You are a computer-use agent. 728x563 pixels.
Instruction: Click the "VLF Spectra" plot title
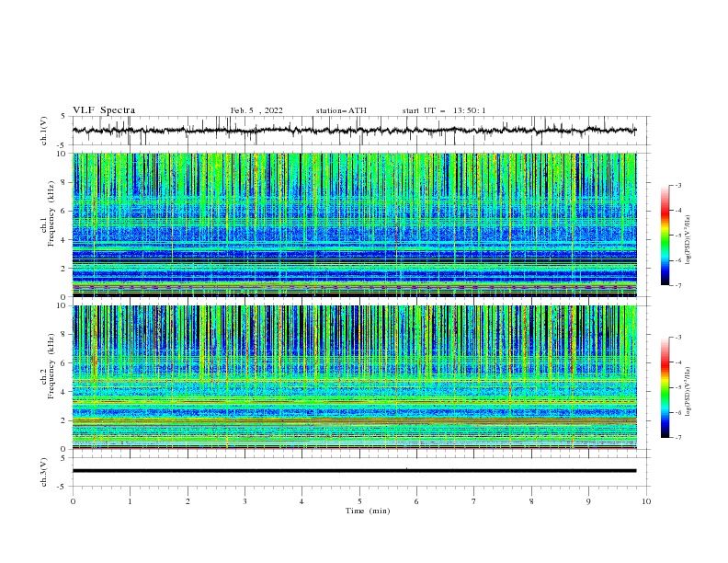[104, 110]
